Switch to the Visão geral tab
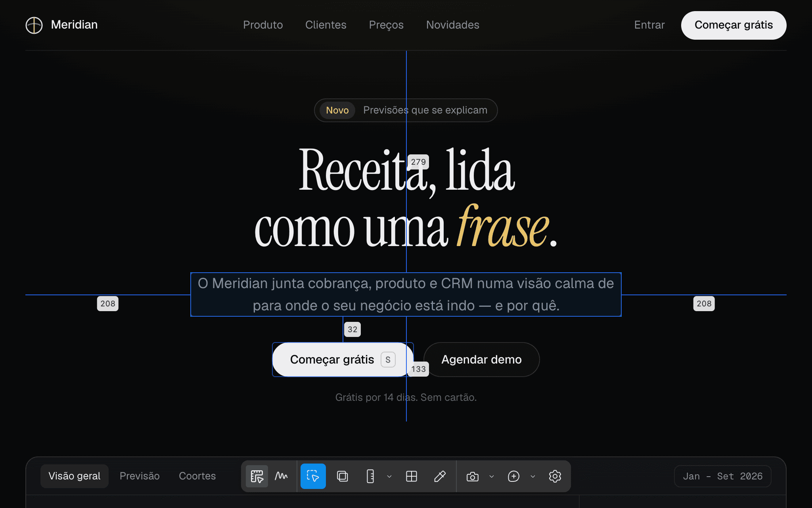The width and height of the screenshot is (812, 508). point(75,476)
